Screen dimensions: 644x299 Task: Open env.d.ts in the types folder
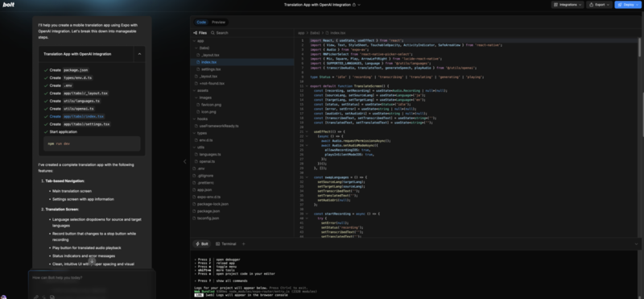[242, 140]
